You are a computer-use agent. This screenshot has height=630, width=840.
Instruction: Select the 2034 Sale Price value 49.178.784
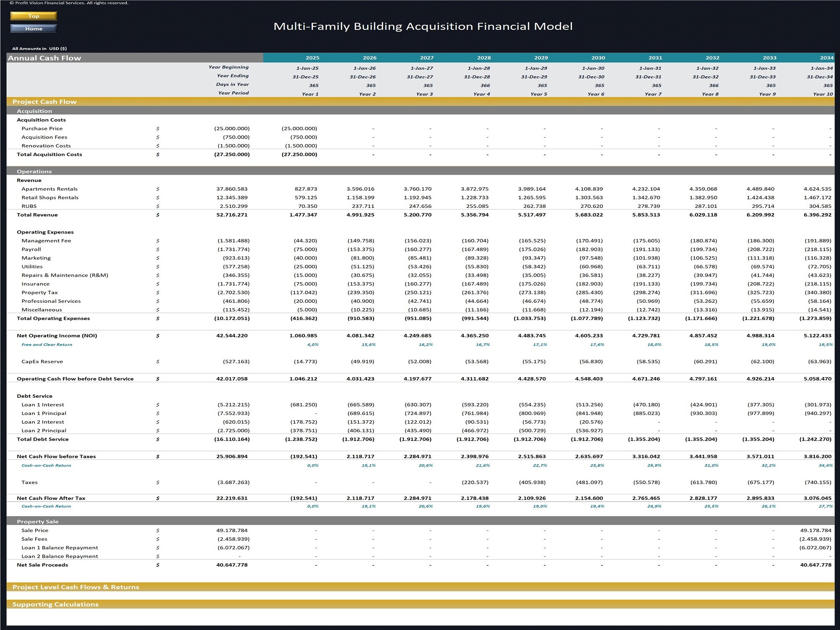pos(816,530)
